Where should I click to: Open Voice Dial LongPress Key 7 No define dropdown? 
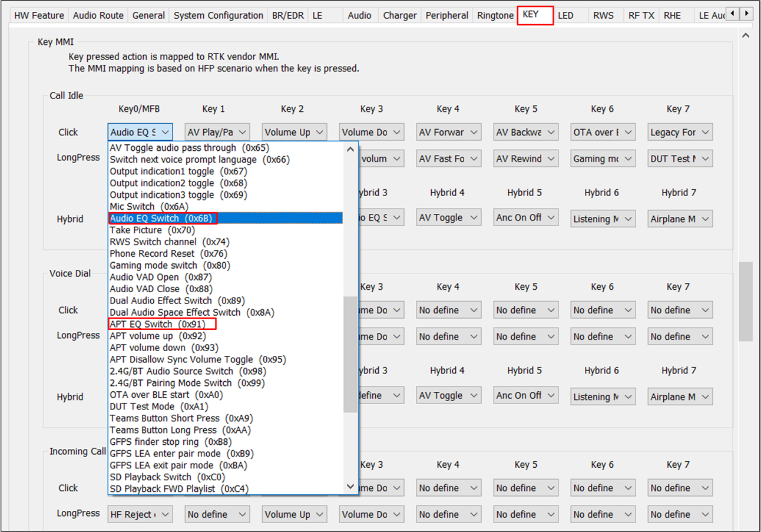[x=680, y=336]
